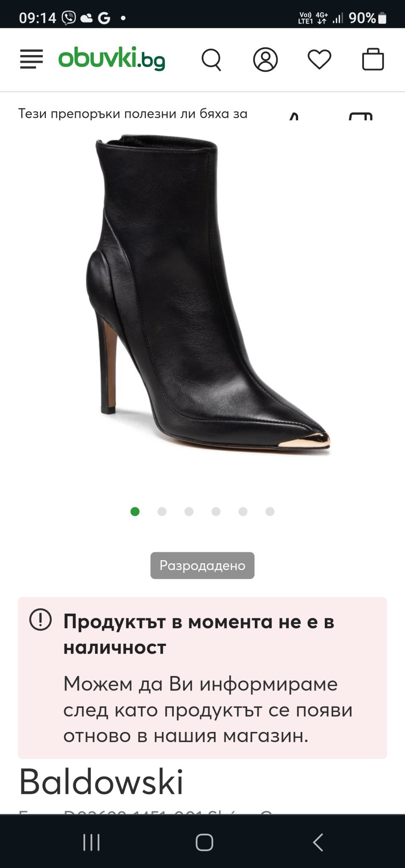Select the first green image dot
This screenshot has height=868, width=405.
coord(135,512)
